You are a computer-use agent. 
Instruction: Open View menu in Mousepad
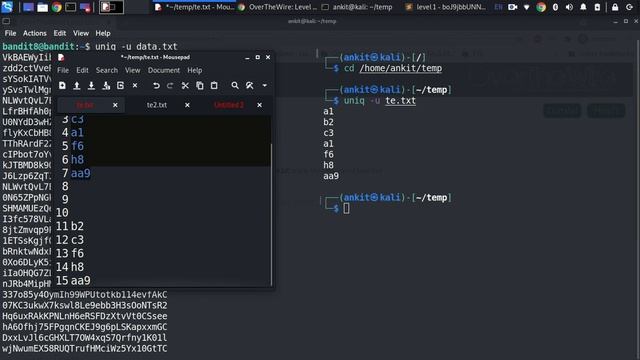point(132,70)
